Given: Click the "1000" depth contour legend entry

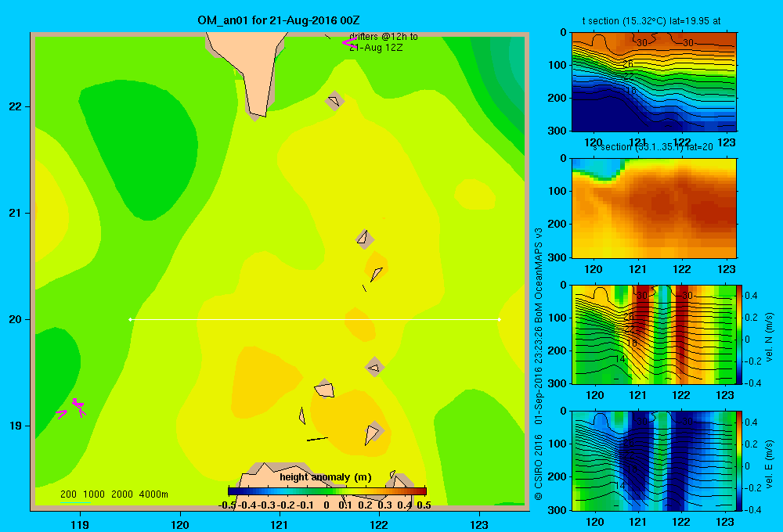Looking at the screenshot, I should 94,494.
